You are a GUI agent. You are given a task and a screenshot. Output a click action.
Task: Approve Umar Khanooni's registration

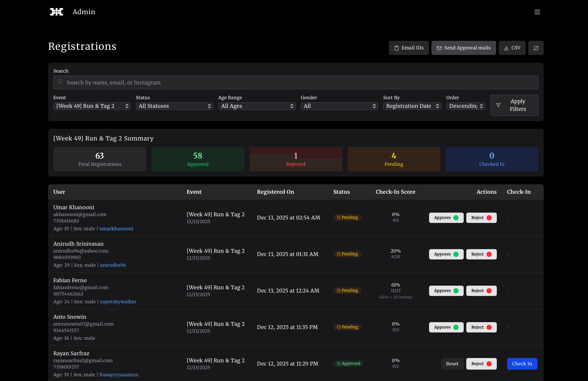tap(446, 218)
